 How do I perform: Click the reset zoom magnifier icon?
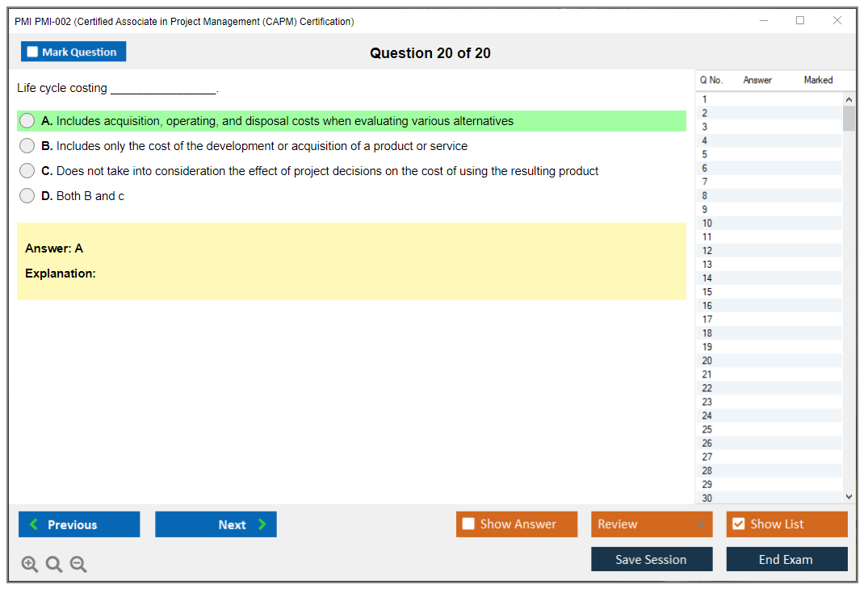pos(54,565)
